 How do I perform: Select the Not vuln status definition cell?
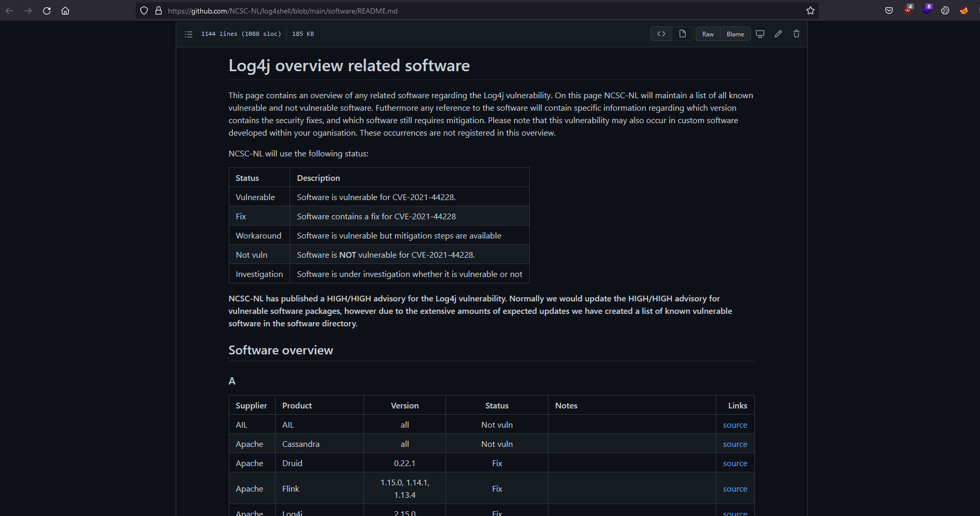(259, 255)
